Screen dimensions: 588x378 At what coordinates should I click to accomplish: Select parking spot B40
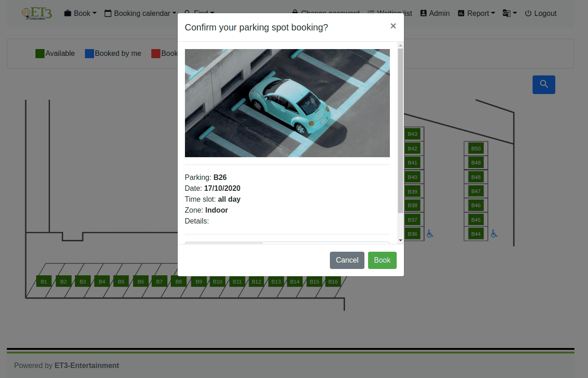[412, 177]
